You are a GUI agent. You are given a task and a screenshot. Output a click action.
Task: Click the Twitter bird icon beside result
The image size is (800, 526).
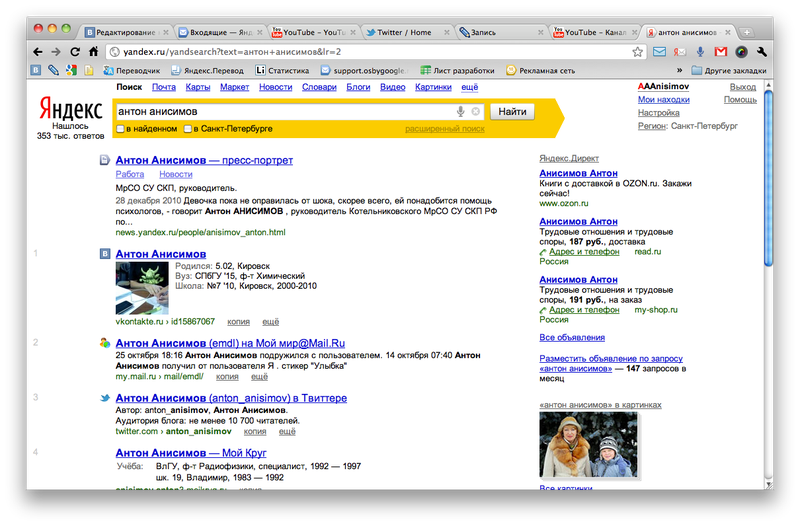tap(105, 397)
